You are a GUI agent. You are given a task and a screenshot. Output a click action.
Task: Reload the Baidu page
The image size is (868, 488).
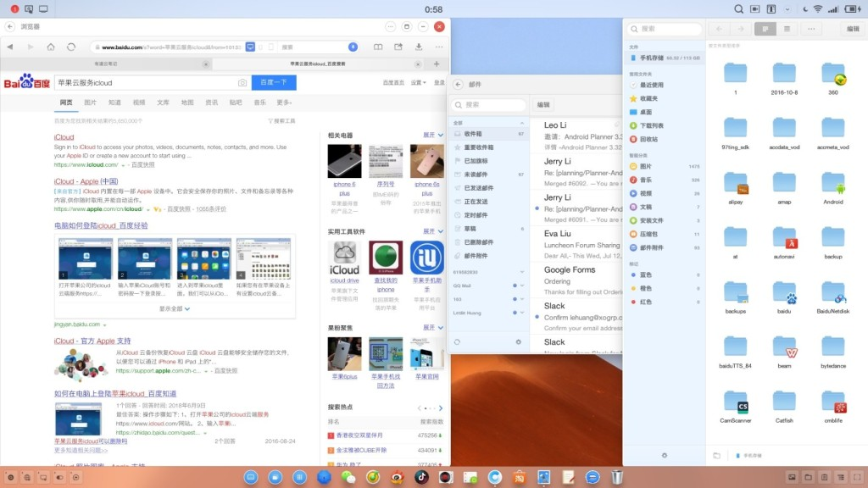pos(71,47)
